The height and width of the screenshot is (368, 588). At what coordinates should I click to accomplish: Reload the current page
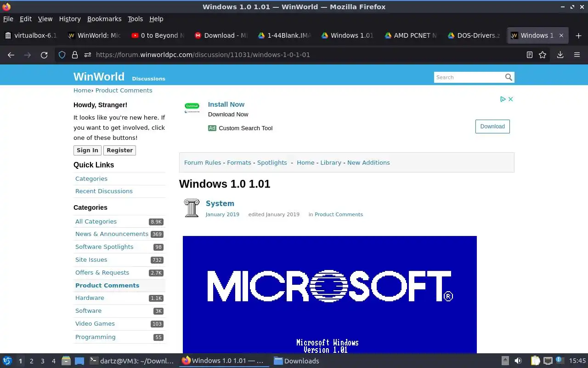click(x=44, y=55)
